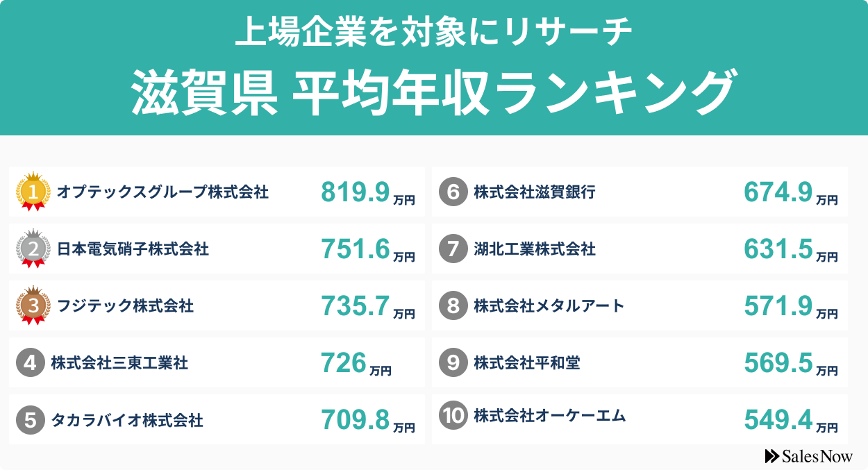Click the gold rank 1 medal icon
The image size is (868, 470).
pyautogui.click(x=33, y=191)
